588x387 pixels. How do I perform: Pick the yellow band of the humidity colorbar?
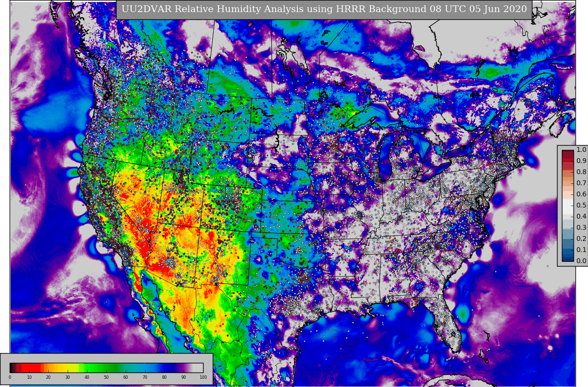coord(70,368)
